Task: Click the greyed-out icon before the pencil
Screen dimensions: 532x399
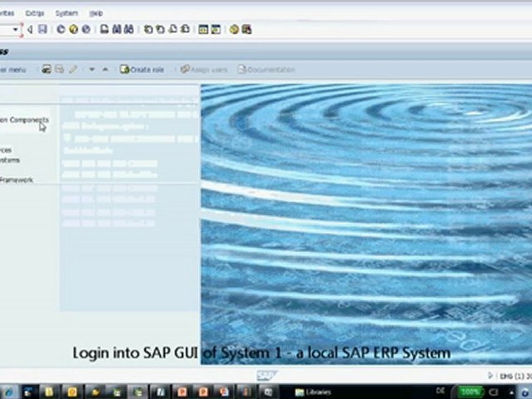Action: click(59, 70)
